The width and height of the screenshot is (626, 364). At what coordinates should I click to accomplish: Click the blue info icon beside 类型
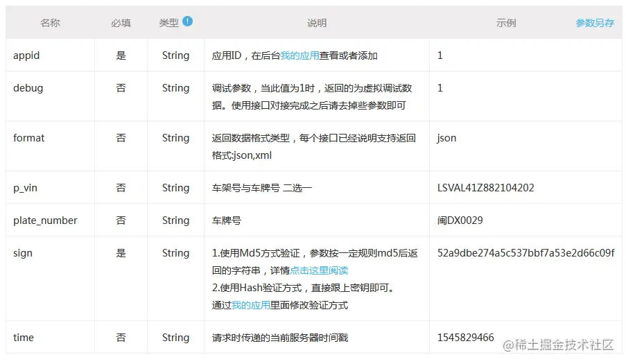coord(187,21)
